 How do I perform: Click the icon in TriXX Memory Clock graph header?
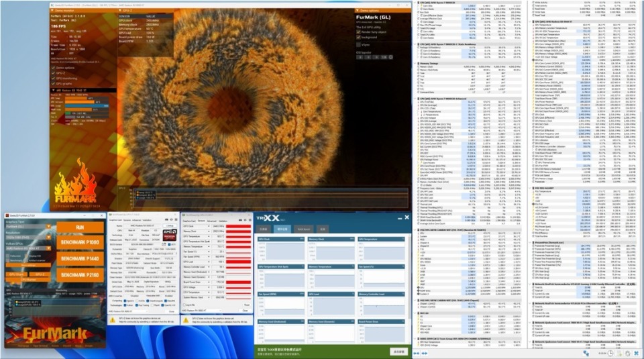[352, 239]
